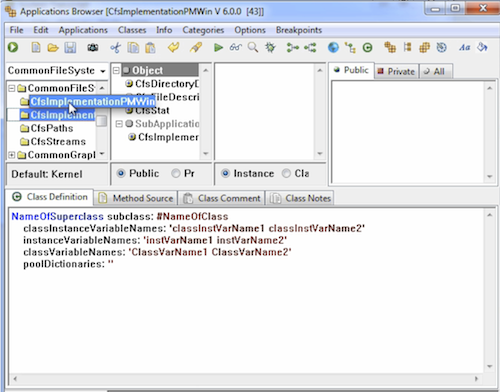Click the orange grouped blocks icon
Viewport: 500px width, 392px height.
pos(424,48)
